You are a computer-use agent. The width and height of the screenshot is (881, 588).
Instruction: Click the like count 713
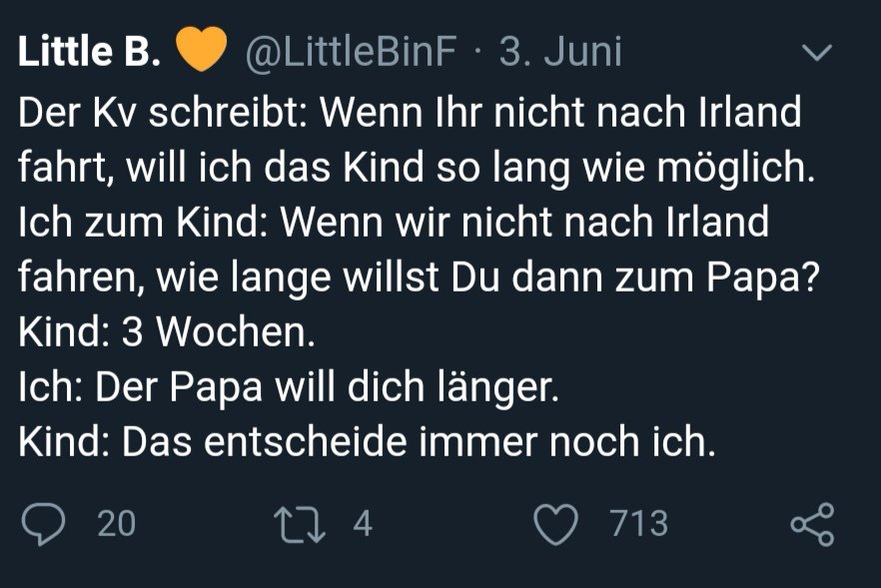click(x=638, y=525)
